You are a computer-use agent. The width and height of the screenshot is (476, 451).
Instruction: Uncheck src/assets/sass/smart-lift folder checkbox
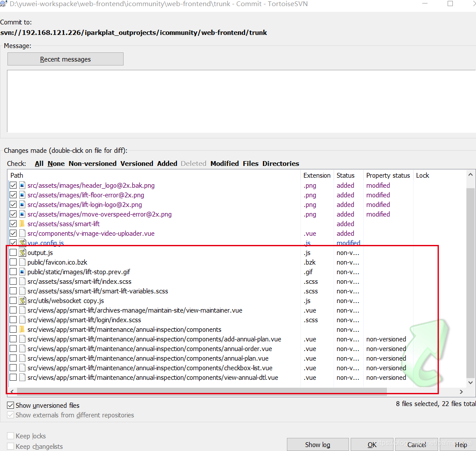pyautogui.click(x=13, y=224)
